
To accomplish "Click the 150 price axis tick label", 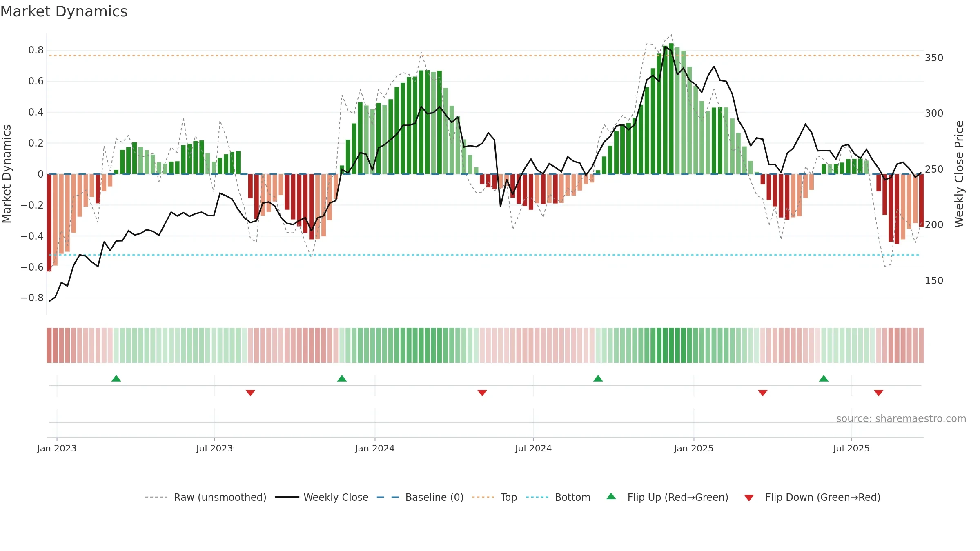I will (934, 280).
